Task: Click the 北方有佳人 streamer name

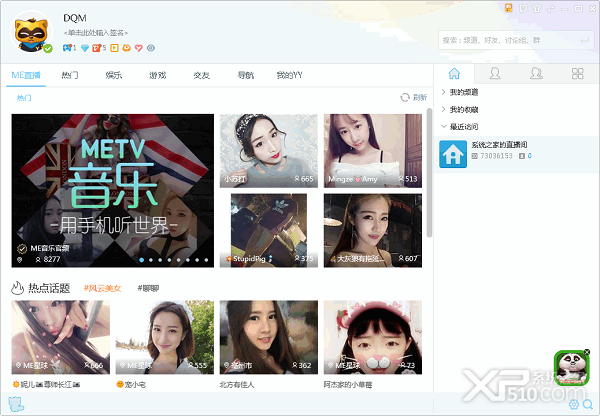Action: 237,384
